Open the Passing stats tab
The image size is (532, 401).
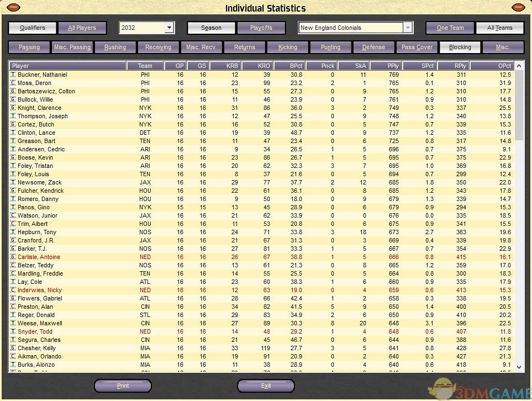click(x=29, y=47)
